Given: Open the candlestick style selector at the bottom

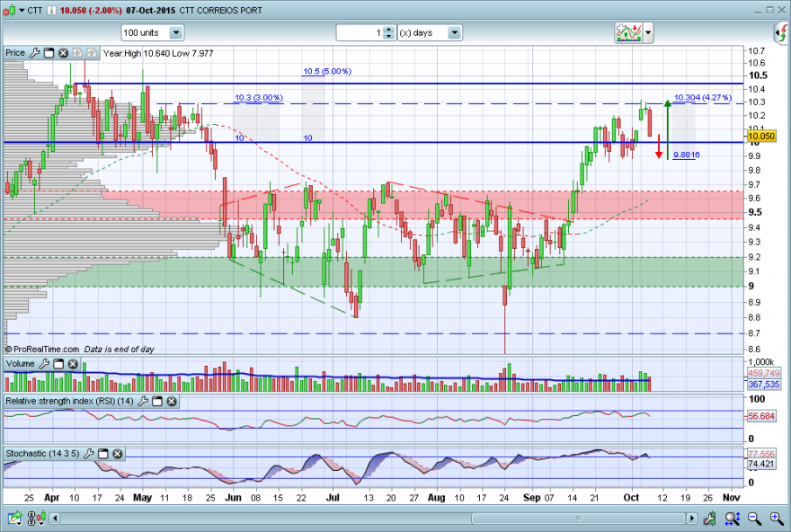Looking at the screenshot, I should click(36, 518).
